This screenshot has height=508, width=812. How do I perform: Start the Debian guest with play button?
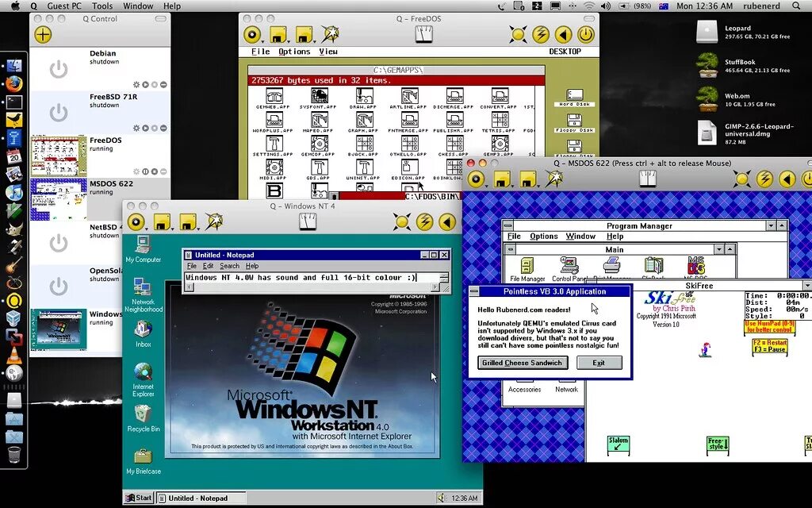146,84
